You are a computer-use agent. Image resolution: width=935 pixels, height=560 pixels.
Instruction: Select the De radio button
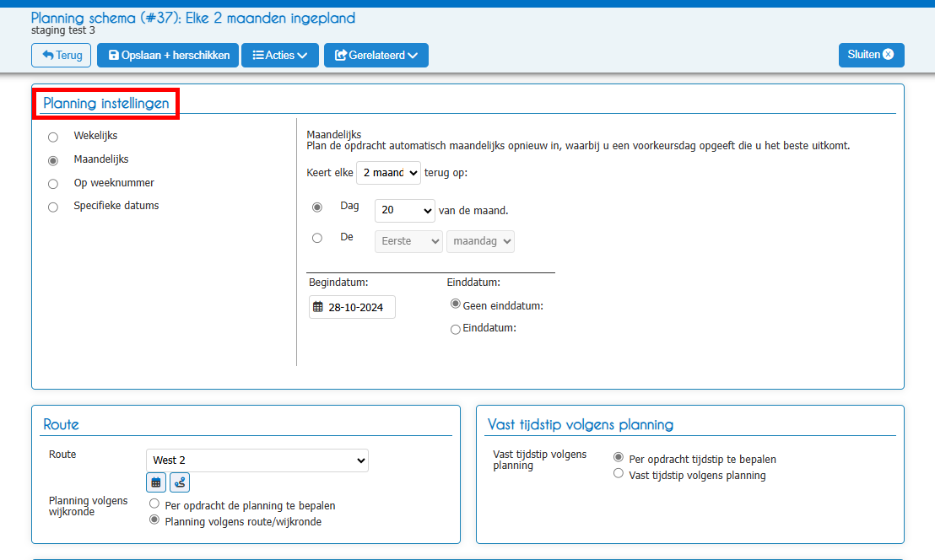[x=317, y=238]
